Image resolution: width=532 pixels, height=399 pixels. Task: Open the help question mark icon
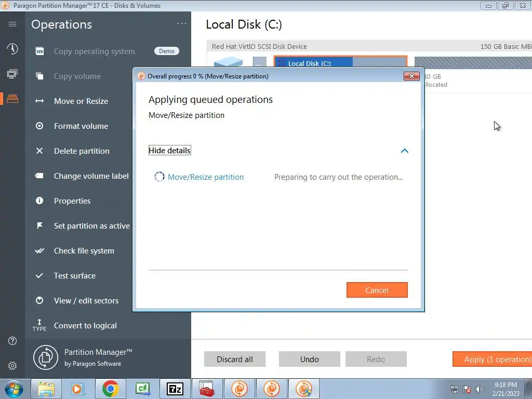click(x=12, y=341)
